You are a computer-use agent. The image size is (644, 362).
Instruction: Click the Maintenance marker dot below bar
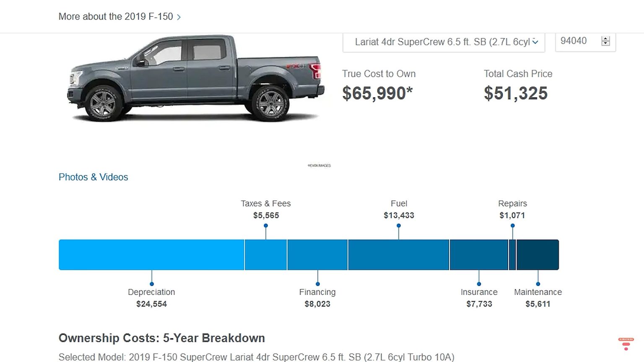pyautogui.click(x=538, y=284)
